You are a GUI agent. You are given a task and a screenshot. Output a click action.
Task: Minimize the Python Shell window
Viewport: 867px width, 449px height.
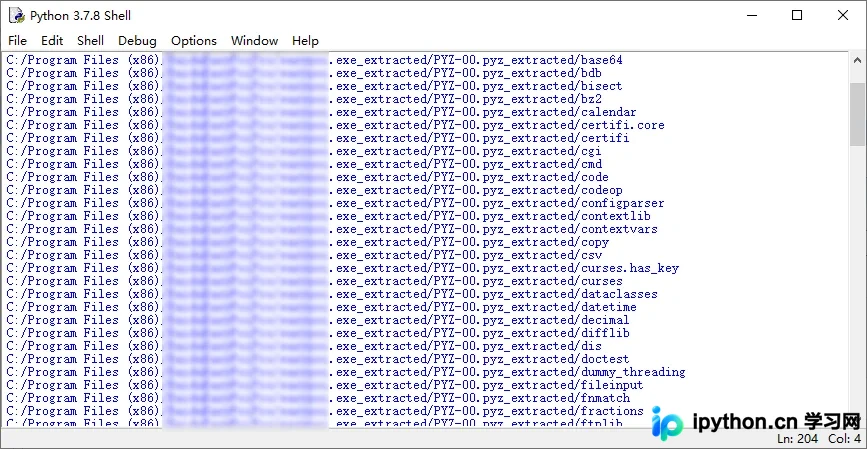point(751,15)
